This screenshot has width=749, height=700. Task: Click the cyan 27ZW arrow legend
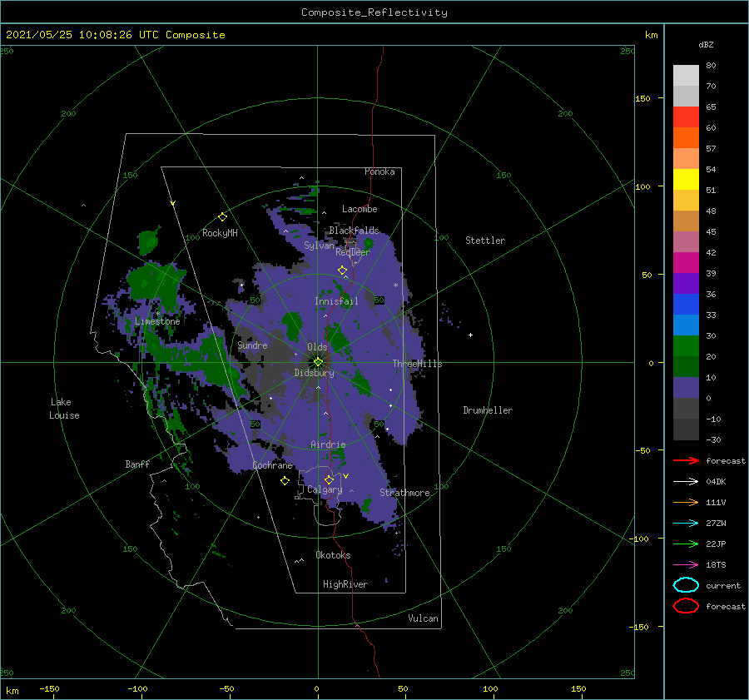click(x=686, y=524)
